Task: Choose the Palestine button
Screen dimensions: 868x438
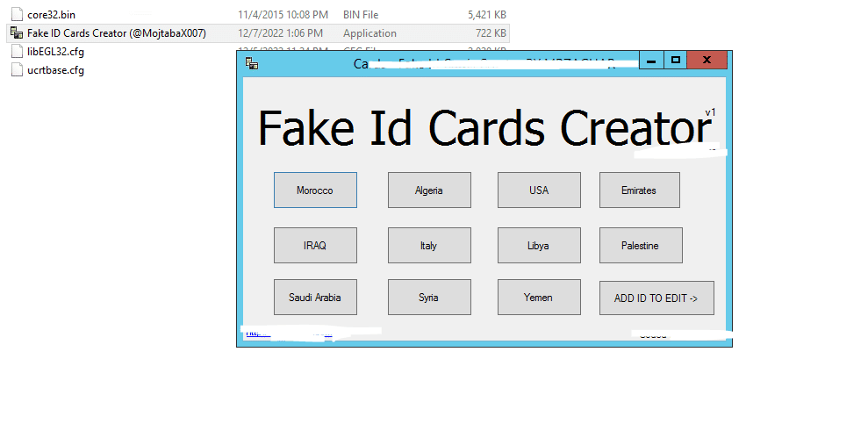Action: (x=640, y=246)
